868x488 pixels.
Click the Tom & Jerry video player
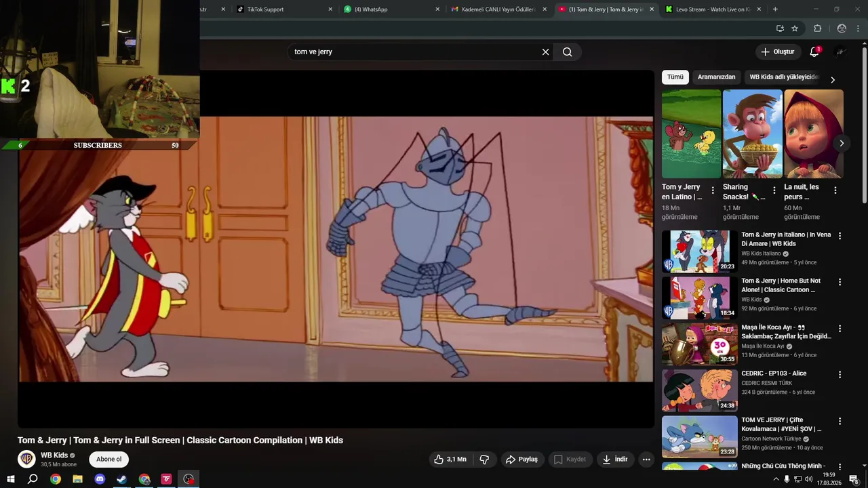click(x=336, y=249)
